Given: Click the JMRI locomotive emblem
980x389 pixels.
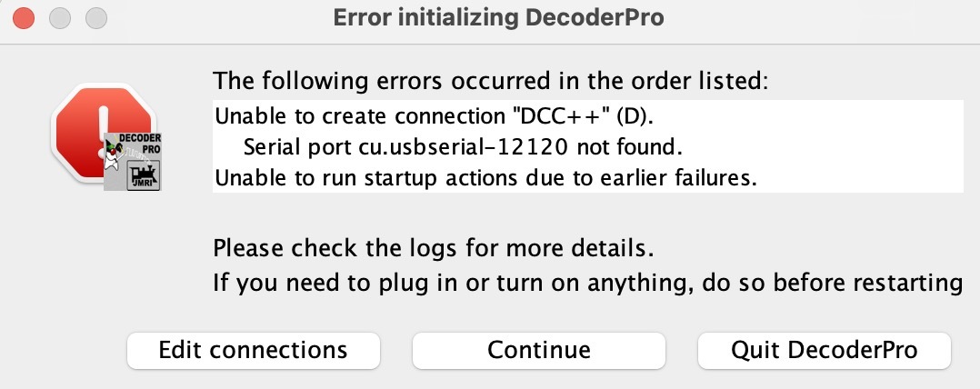Looking at the screenshot, I should (144, 175).
